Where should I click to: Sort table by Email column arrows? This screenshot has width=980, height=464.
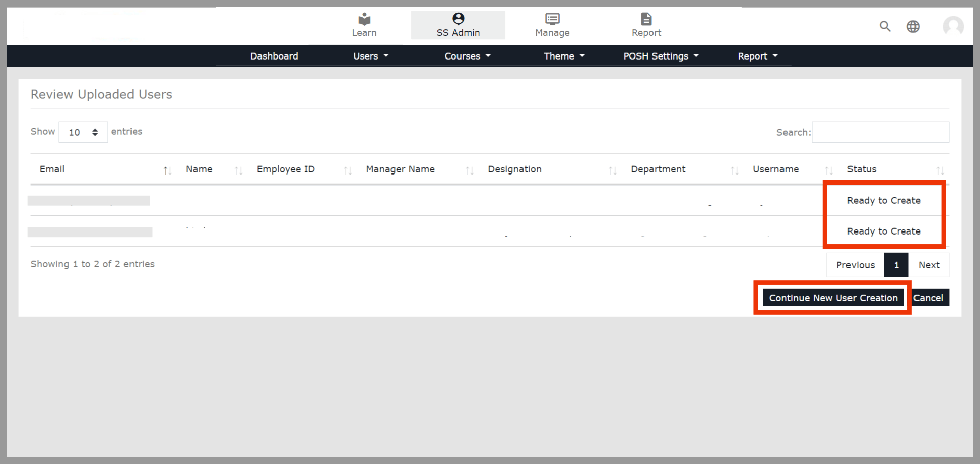pos(167,170)
